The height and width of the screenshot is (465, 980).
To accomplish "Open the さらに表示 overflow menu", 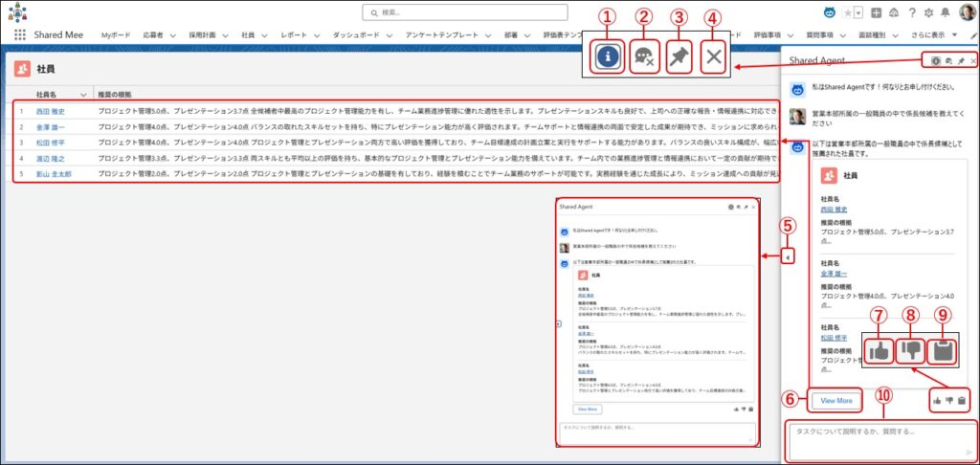I will tap(932, 34).
